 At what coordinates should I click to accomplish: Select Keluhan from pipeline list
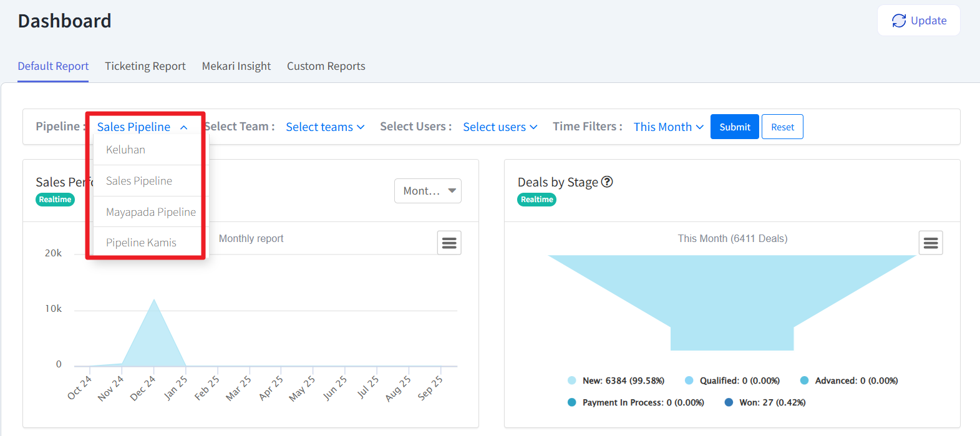click(x=126, y=150)
